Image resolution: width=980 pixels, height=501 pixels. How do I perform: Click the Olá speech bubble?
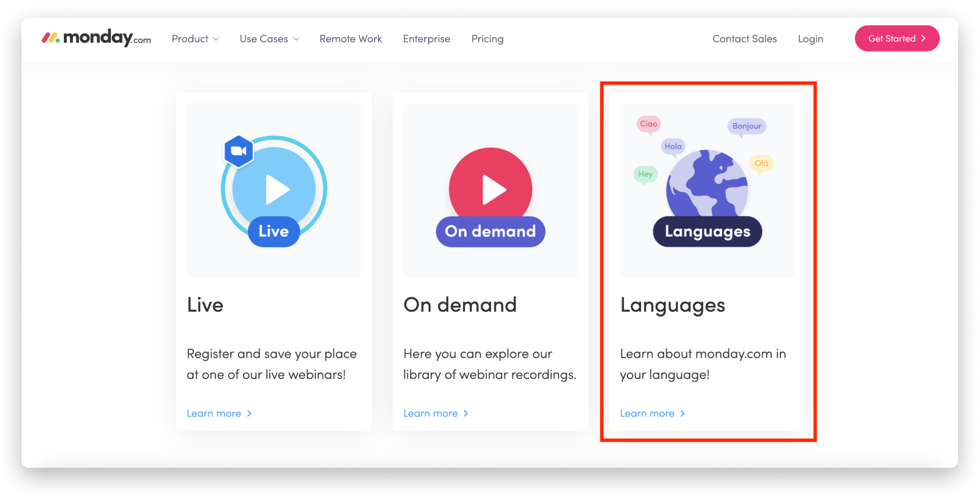(x=761, y=164)
